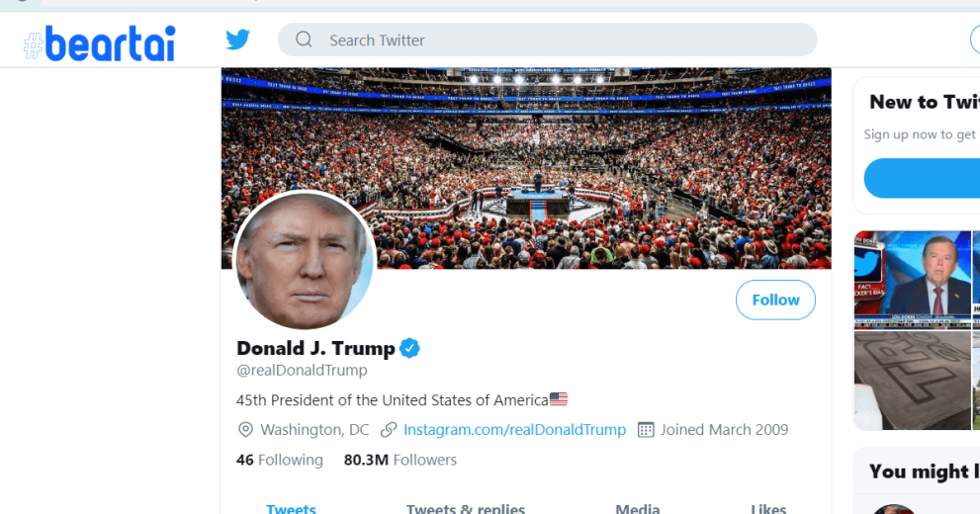The height and width of the screenshot is (514, 980).
Task: Open the Tweets & replies tab
Action: click(465, 508)
